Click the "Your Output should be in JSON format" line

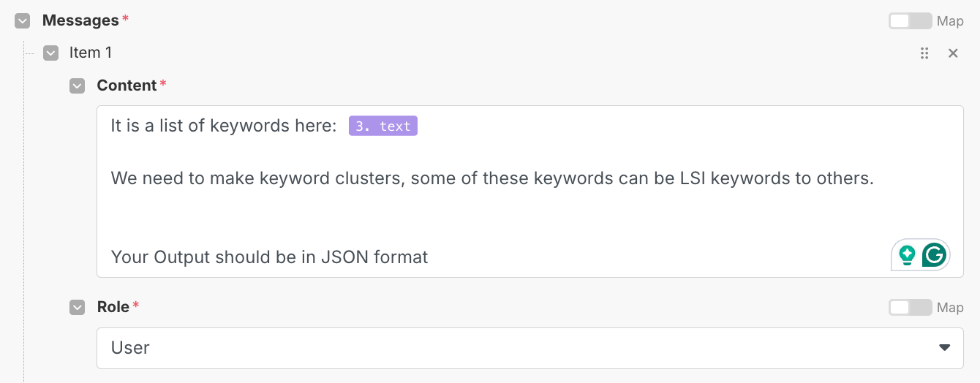(269, 257)
